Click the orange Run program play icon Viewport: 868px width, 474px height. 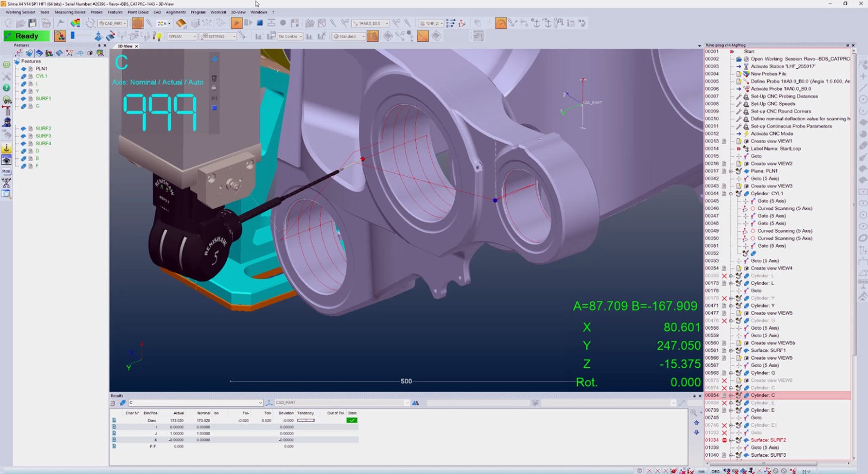pos(236,23)
